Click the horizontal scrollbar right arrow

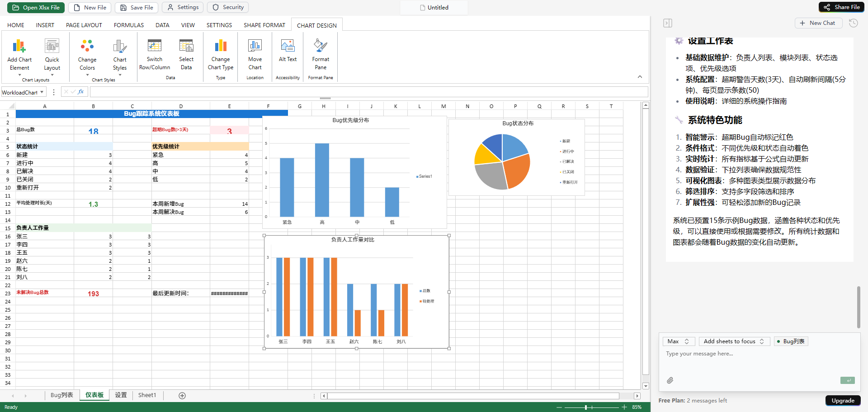pos(637,396)
